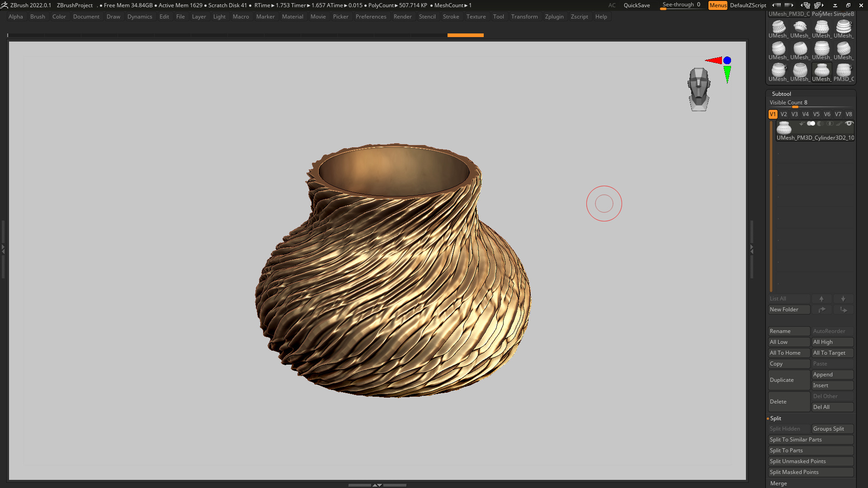Click the Rename button
868x488 pixels.
click(x=789, y=331)
